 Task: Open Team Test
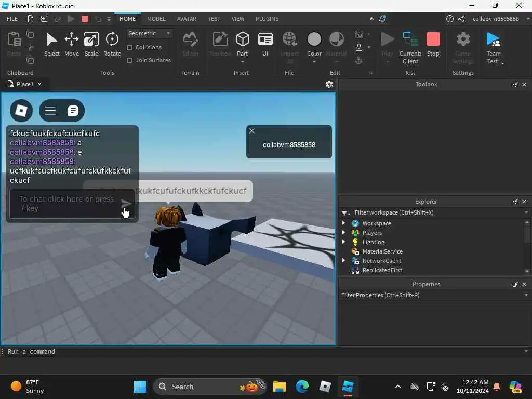tap(494, 48)
